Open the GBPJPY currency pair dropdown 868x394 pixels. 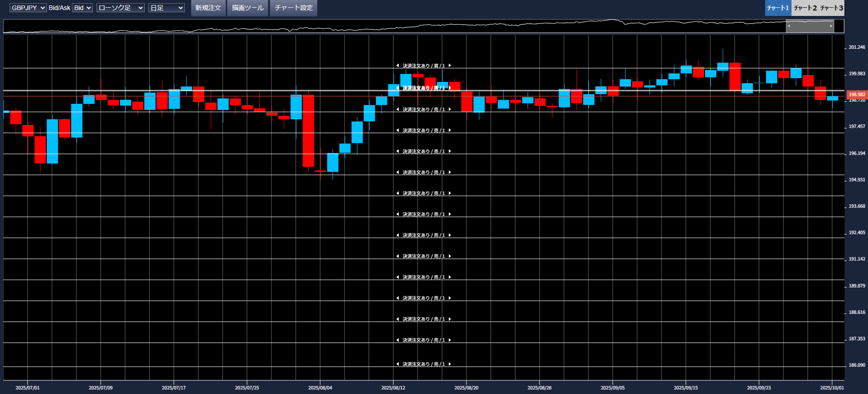28,8
